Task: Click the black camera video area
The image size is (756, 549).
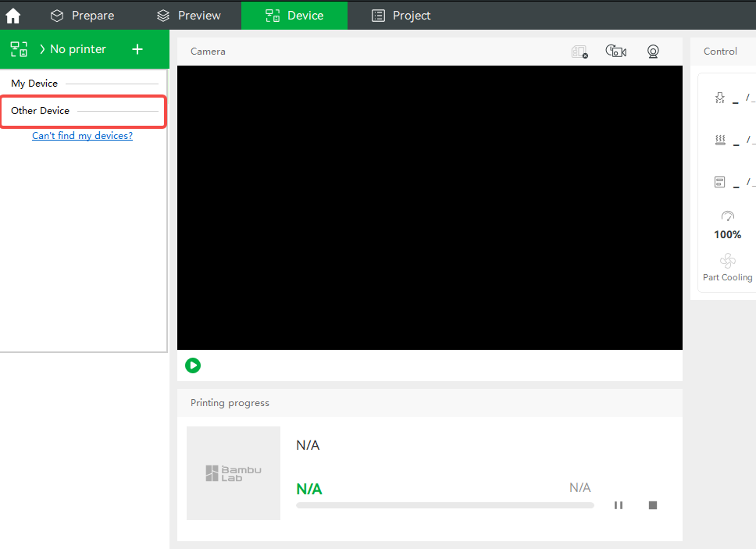Action: click(430, 208)
